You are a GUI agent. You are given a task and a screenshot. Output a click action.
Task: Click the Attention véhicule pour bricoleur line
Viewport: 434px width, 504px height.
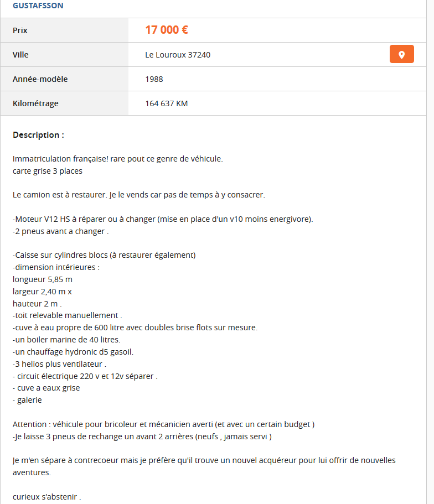pyautogui.click(x=163, y=424)
